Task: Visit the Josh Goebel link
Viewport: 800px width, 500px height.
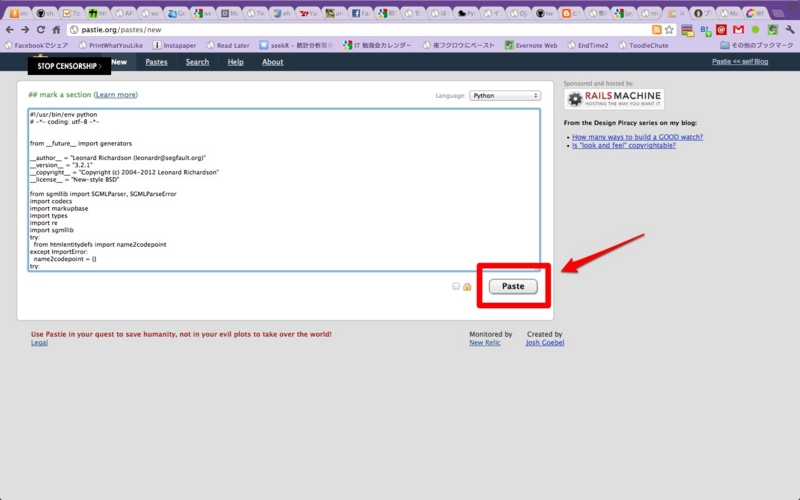Action: (545, 343)
